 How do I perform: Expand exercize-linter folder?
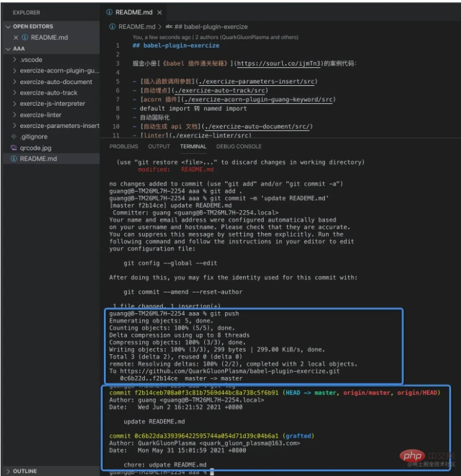point(14,115)
